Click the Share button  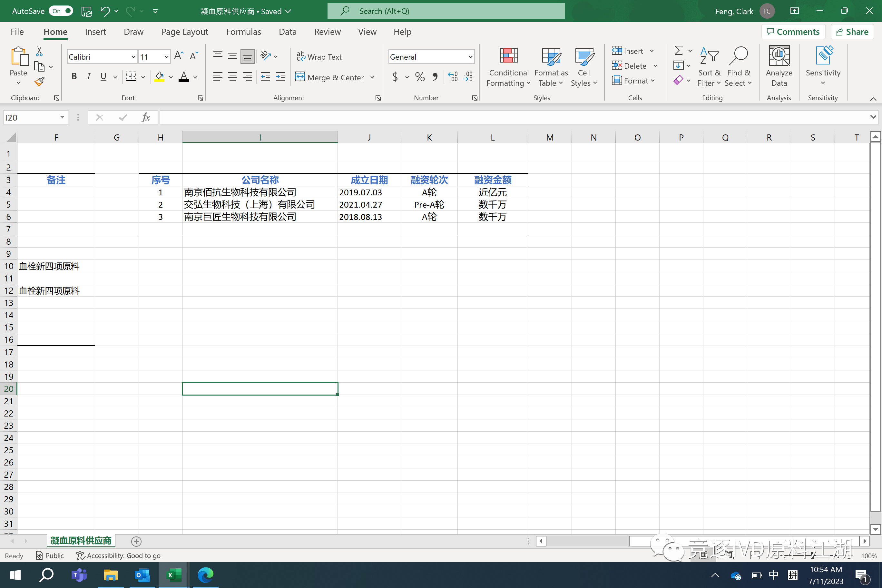(x=852, y=32)
